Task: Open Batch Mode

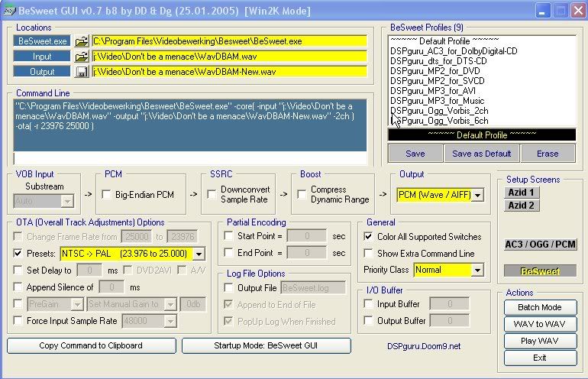Action: (x=540, y=307)
